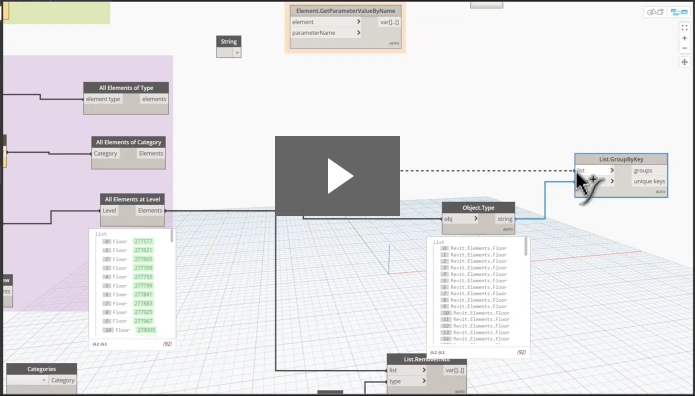Click Floor element ID 277665
The height and width of the screenshot is (396, 695).
(x=144, y=259)
